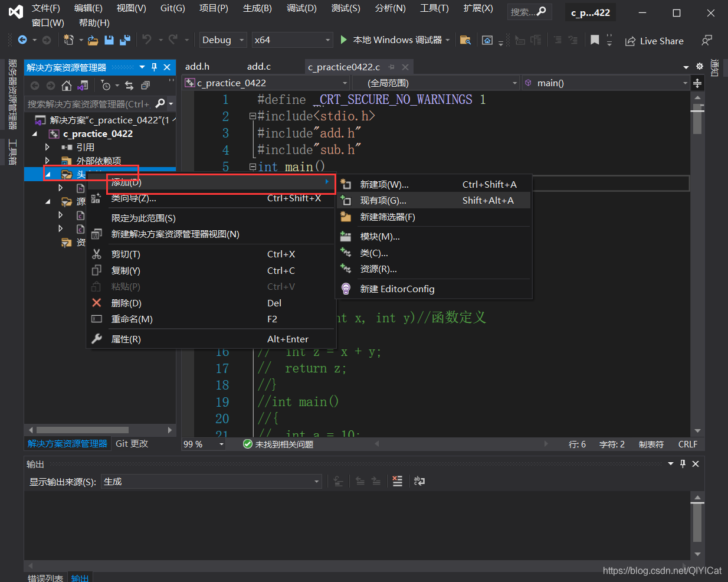Select 新建项(W)... new item submenu entry
The height and width of the screenshot is (582, 728).
click(434, 185)
